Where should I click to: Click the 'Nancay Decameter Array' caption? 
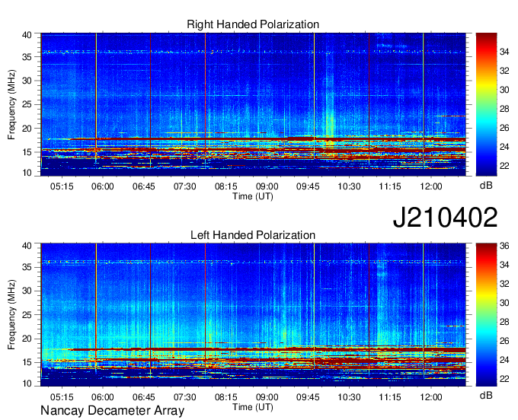tap(112, 410)
